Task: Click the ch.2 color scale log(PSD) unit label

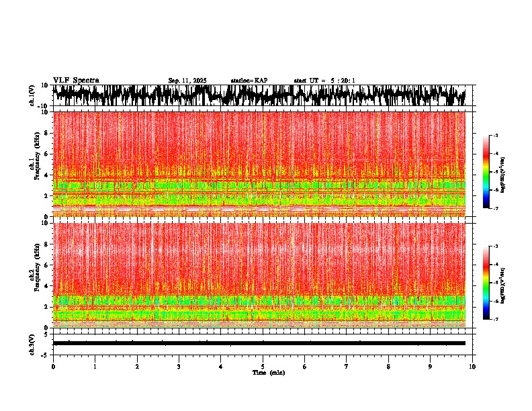Action: (503, 285)
